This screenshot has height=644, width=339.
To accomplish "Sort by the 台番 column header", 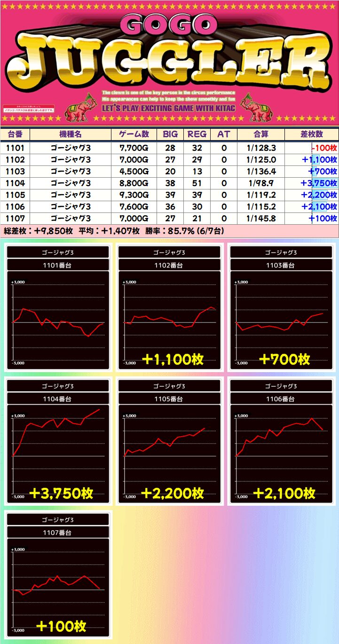I will click(x=15, y=134).
